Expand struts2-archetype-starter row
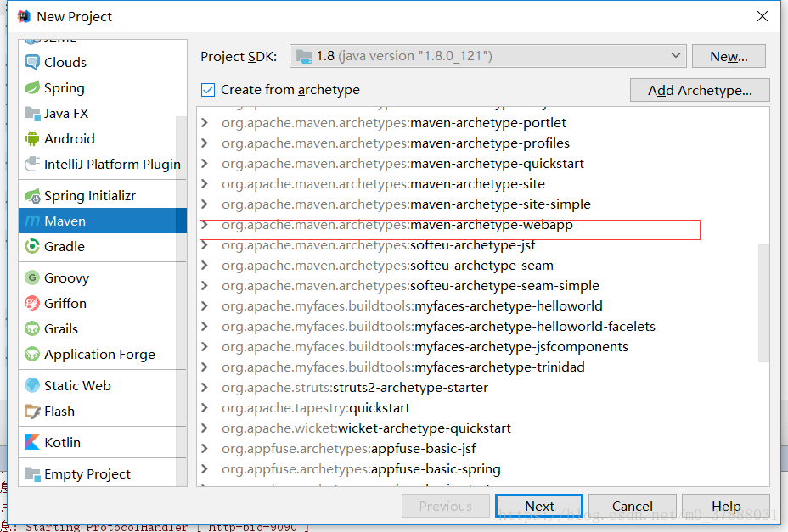 [205, 388]
